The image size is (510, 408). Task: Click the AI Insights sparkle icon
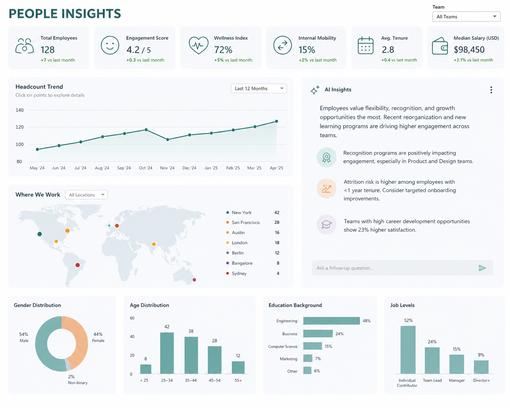coord(315,90)
